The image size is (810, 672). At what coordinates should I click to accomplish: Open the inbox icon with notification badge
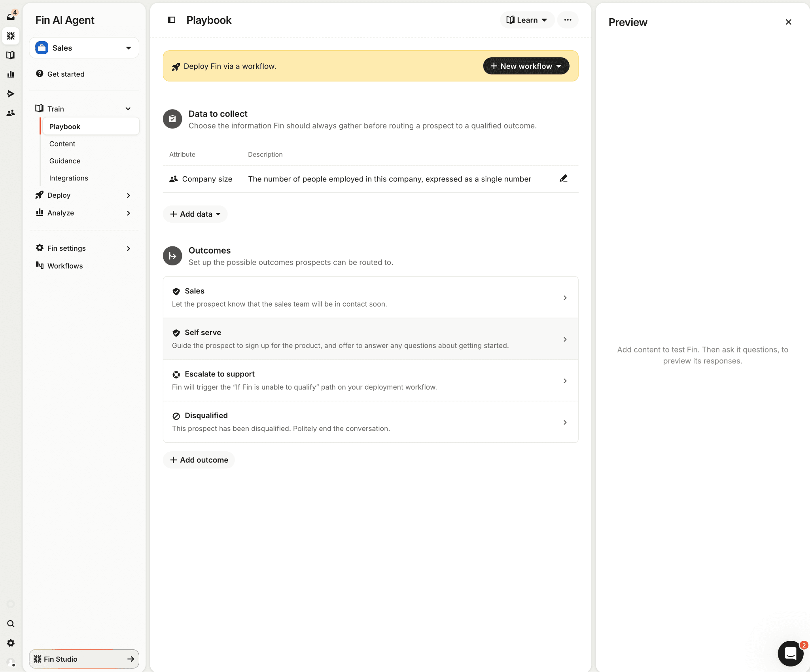point(11,16)
